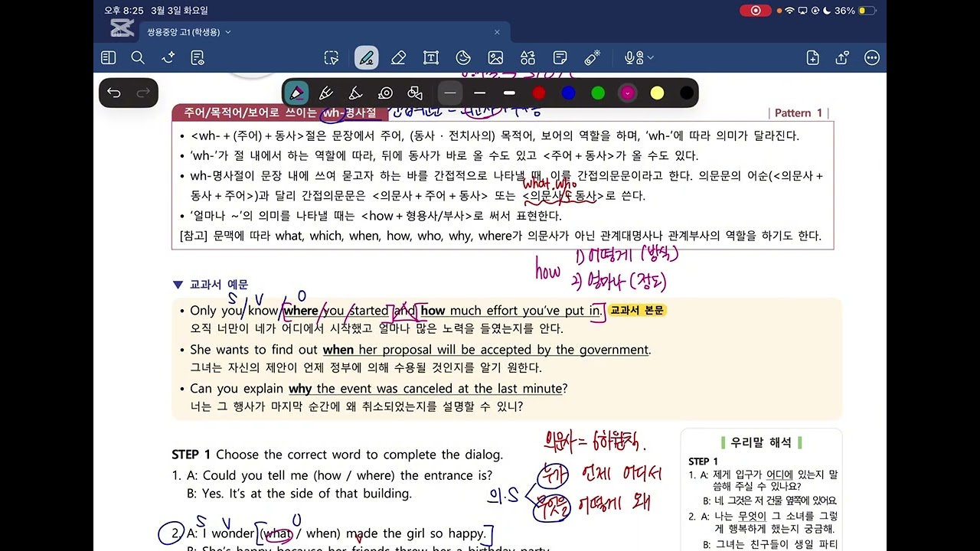
Task: Tap the clock showing 오후 8:25
Action: click(124, 11)
